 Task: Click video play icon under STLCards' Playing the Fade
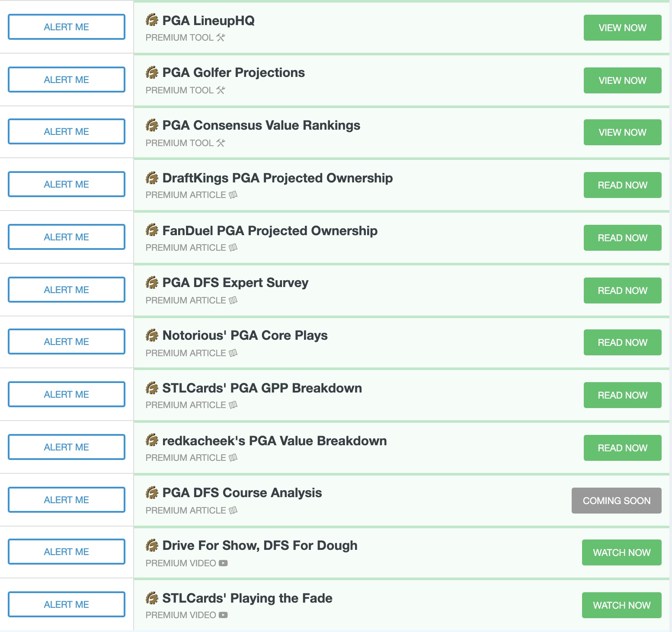click(x=223, y=615)
